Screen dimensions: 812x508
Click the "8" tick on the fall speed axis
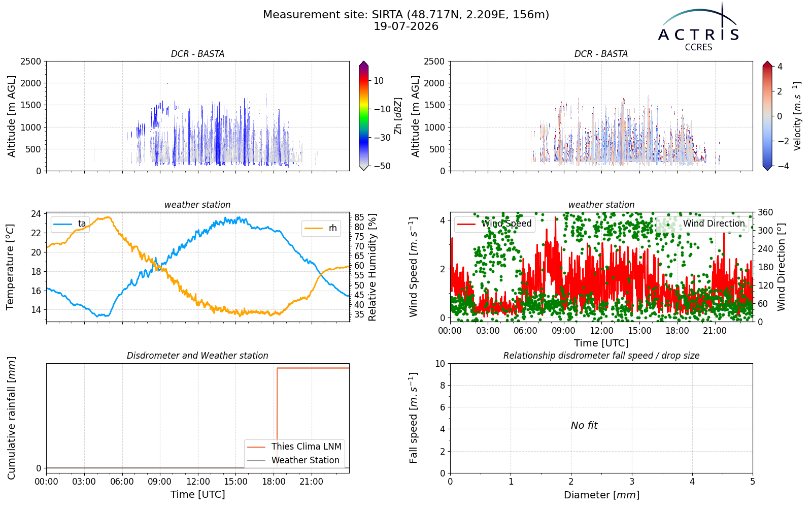[x=442, y=386]
